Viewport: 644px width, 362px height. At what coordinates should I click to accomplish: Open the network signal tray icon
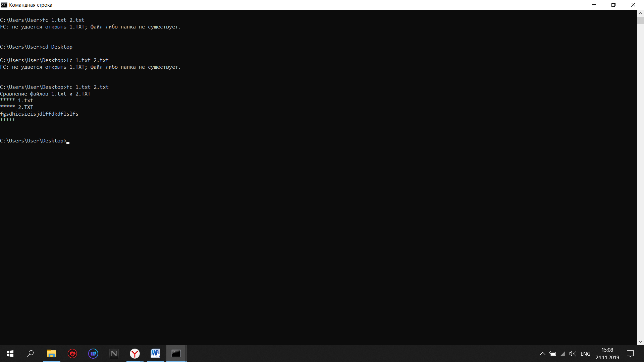tap(563, 354)
